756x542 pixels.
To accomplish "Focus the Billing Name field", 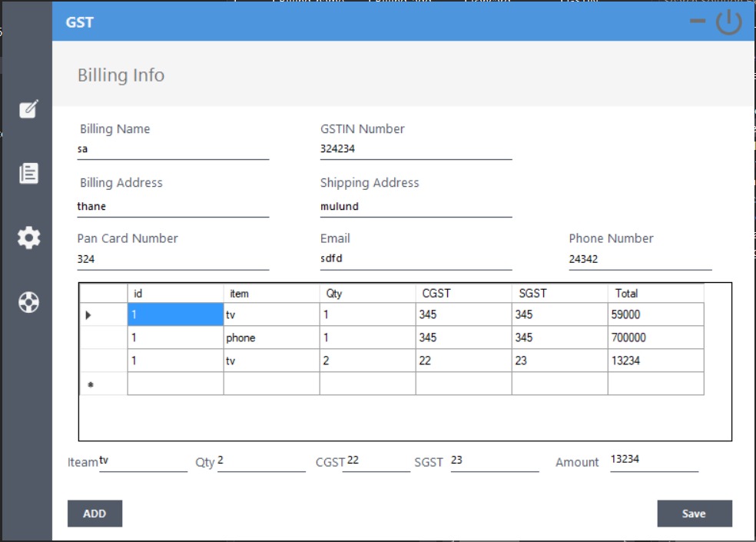I will click(173, 150).
